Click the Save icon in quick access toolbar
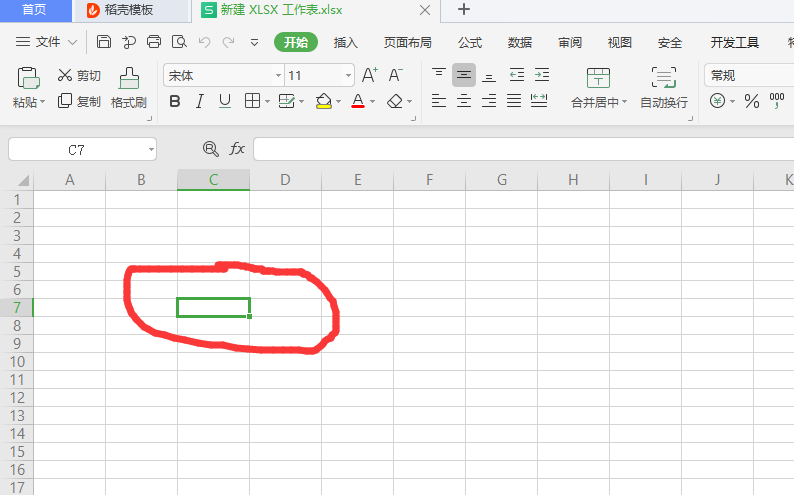 (x=104, y=42)
